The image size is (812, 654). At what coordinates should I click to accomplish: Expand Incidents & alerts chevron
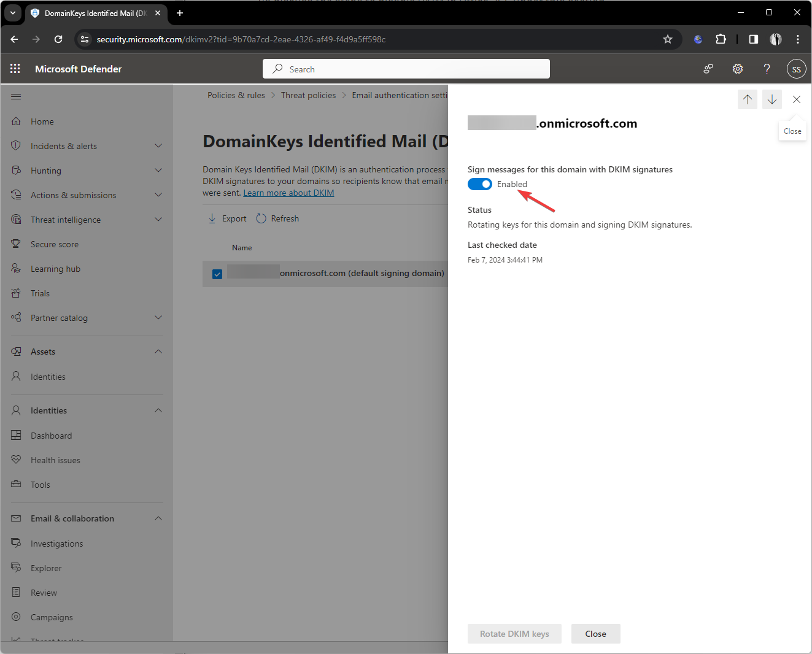(x=158, y=146)
